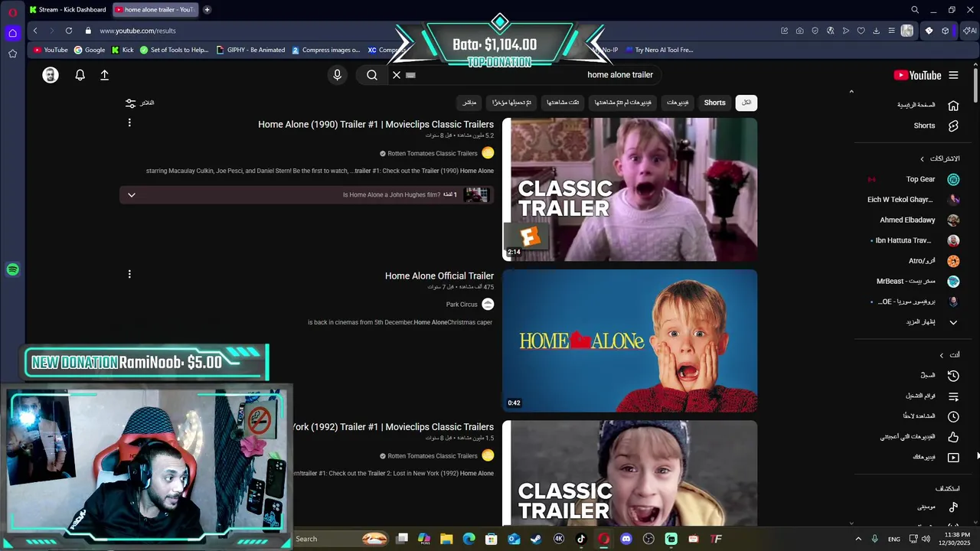Open a new browser tab with plus

click(x=207, y=9)
